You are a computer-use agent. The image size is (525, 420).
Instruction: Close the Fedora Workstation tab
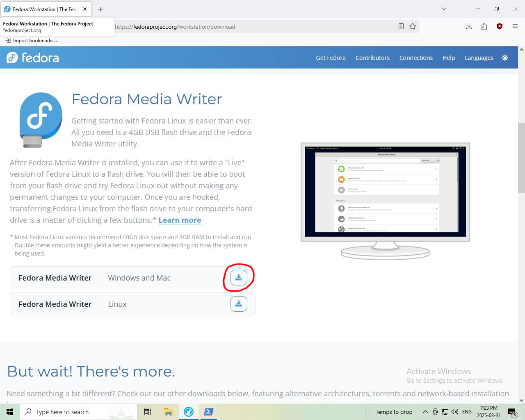85,9
